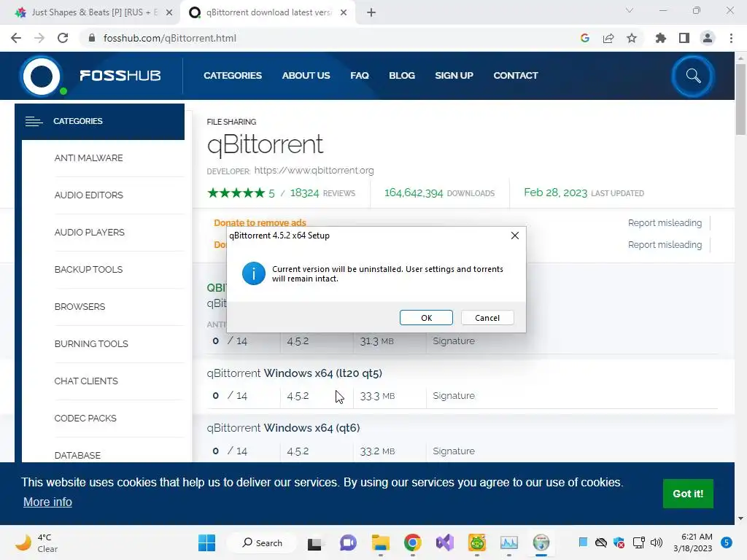
Task: Open the FossHub search icon
Action: pos(693,76)
